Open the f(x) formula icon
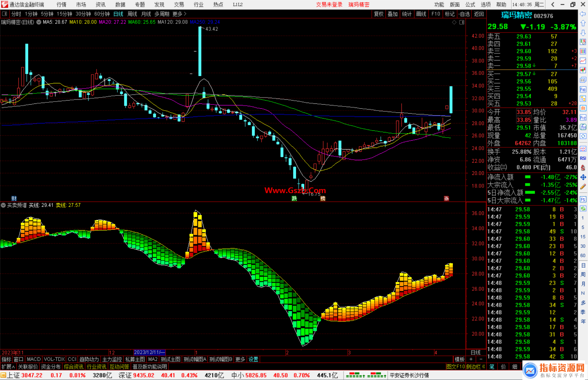 pos(583,127)
